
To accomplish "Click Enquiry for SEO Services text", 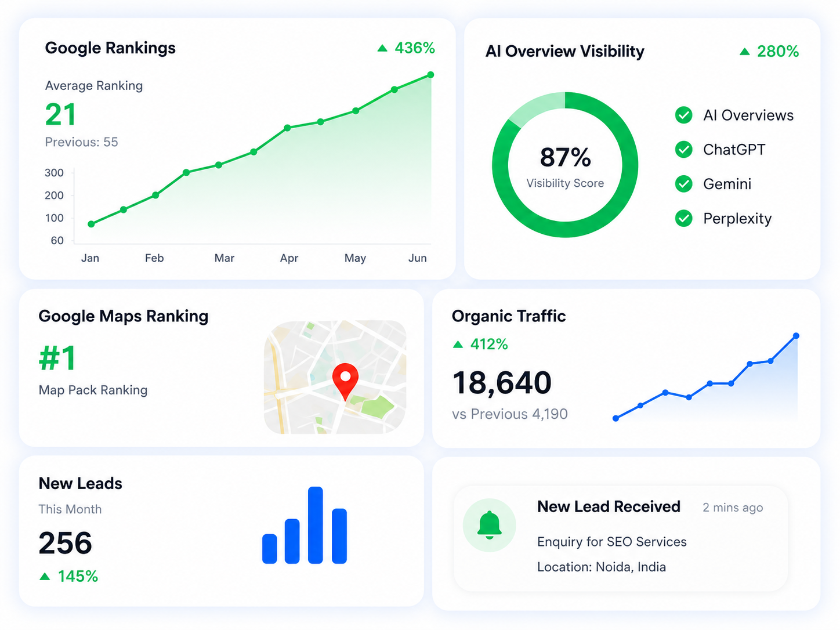I will click(x=612, y=542).
